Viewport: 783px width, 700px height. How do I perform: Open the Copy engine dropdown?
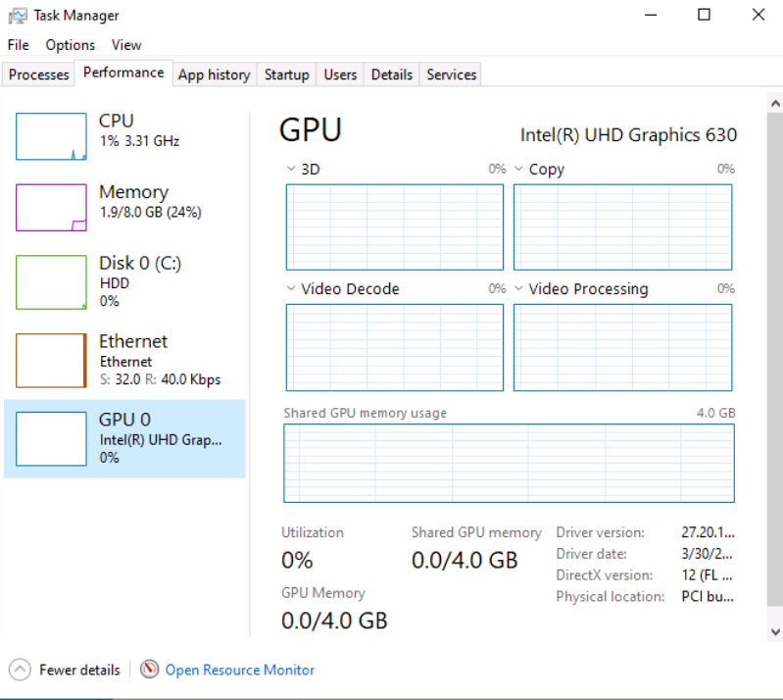pyautogui.click(x=518, y=169)
